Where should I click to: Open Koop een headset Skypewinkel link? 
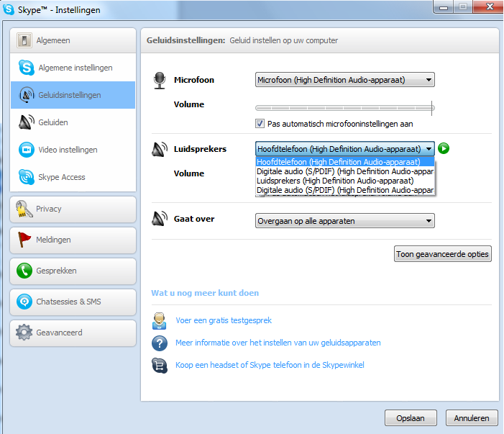tap(270, 365)
